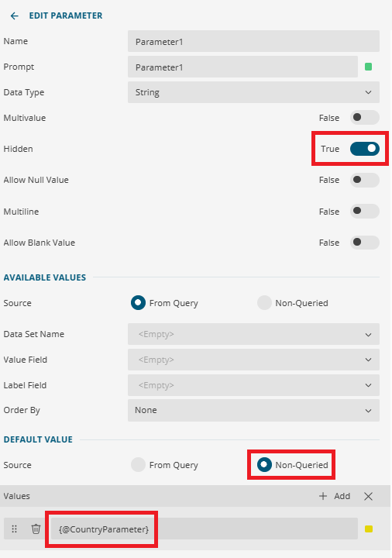Remove all default values with the X icon
This screenshot has width=392, height=558.
click(368, 496)
